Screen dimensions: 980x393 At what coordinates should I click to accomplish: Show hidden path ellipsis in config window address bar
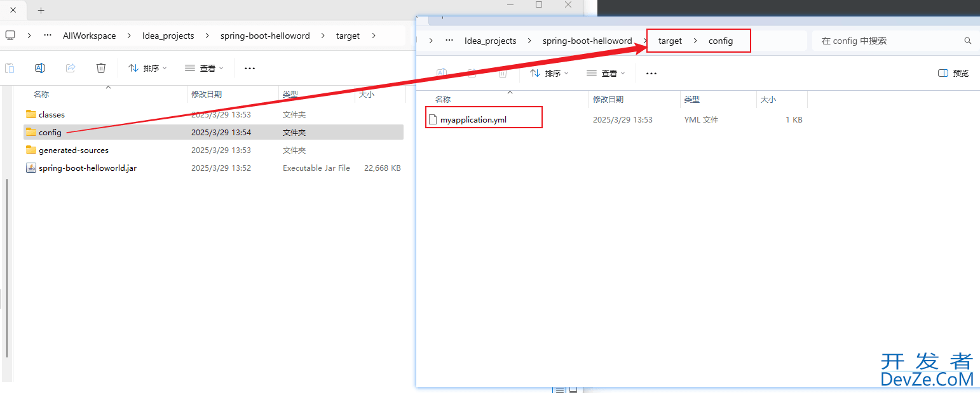tap(449, 41)
